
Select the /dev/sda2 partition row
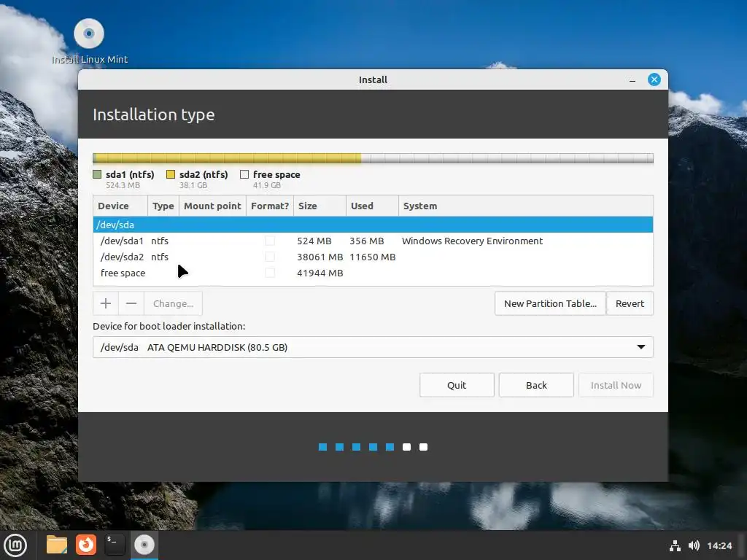pyautogui.click(x=373, y=257)
